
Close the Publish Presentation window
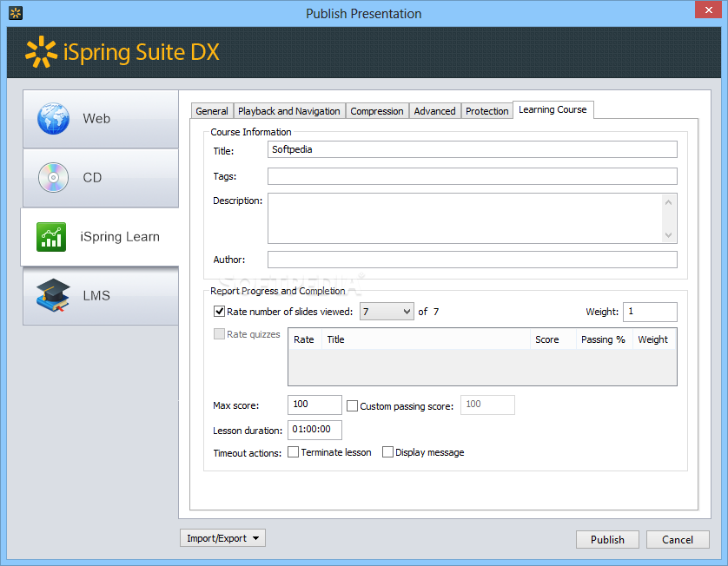pyautogui.click(x=709, y=10)
